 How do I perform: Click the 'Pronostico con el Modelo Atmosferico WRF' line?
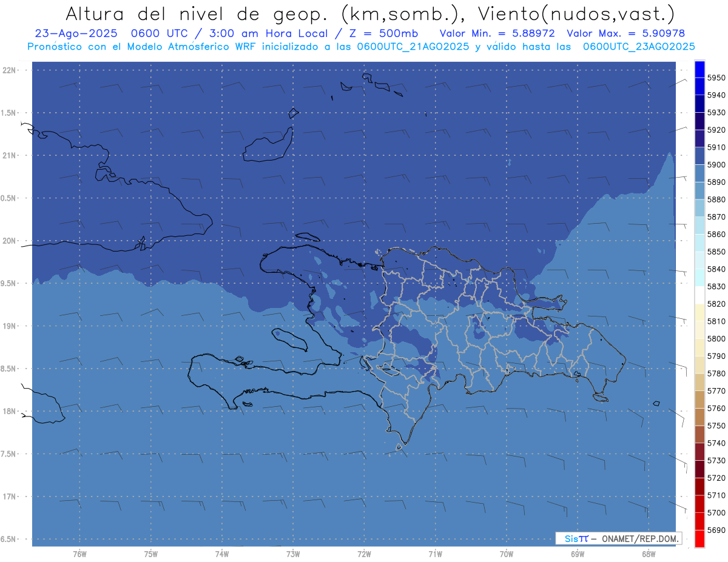[x=143, y=47]
